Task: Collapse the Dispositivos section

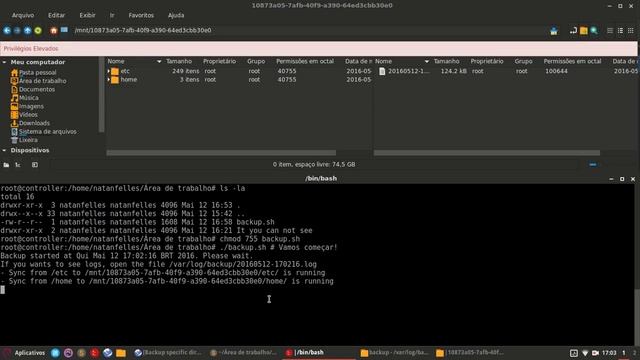Action: pos(4,150)
